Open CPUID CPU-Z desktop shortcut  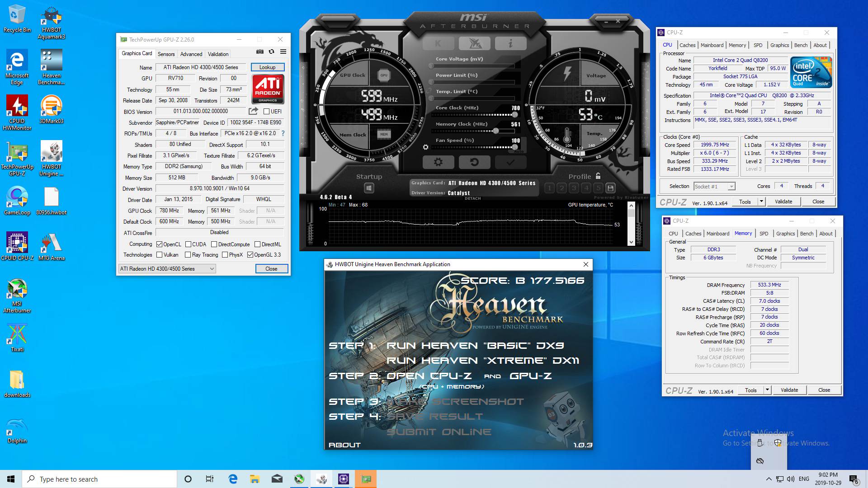coord(17,246)
